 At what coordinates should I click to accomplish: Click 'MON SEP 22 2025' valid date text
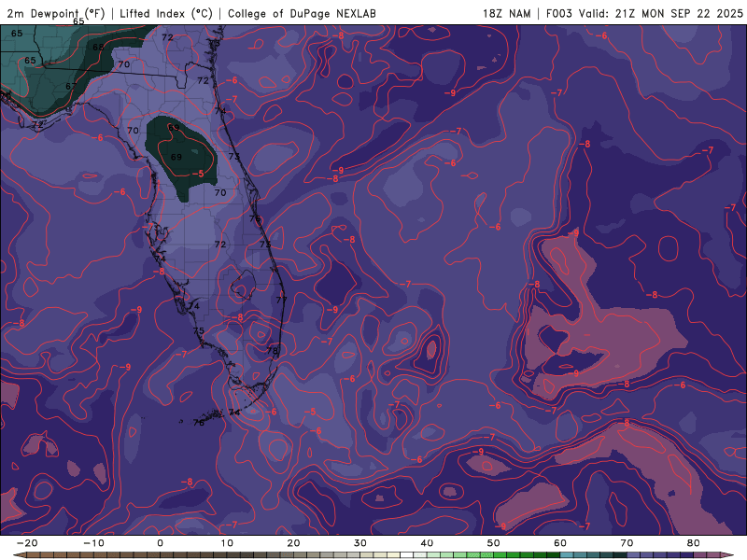click(692, 13)
